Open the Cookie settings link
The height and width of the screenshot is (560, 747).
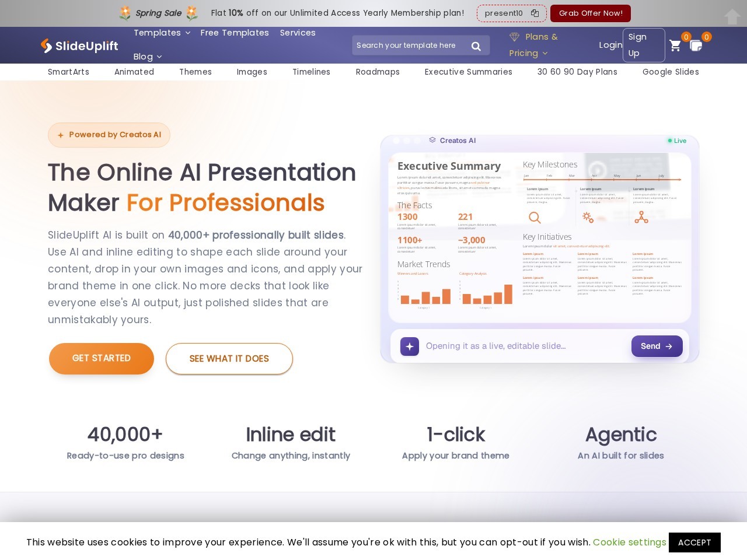(x=630, y=542)
